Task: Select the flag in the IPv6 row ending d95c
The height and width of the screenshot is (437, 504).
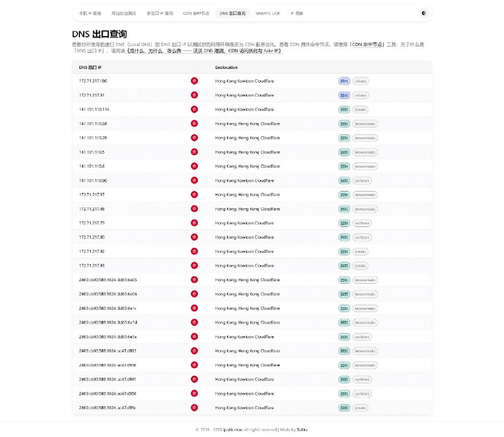Action: click(x=194, y=407)
